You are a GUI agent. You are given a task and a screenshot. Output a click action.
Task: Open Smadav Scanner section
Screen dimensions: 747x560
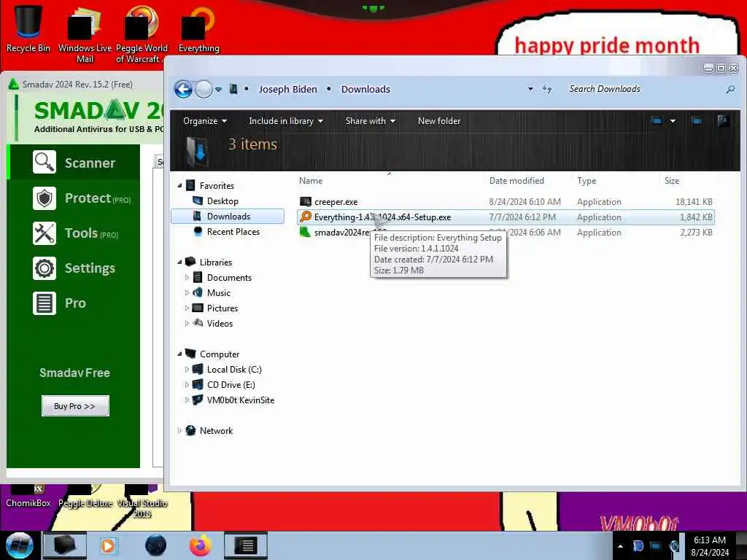click(74, 163)
